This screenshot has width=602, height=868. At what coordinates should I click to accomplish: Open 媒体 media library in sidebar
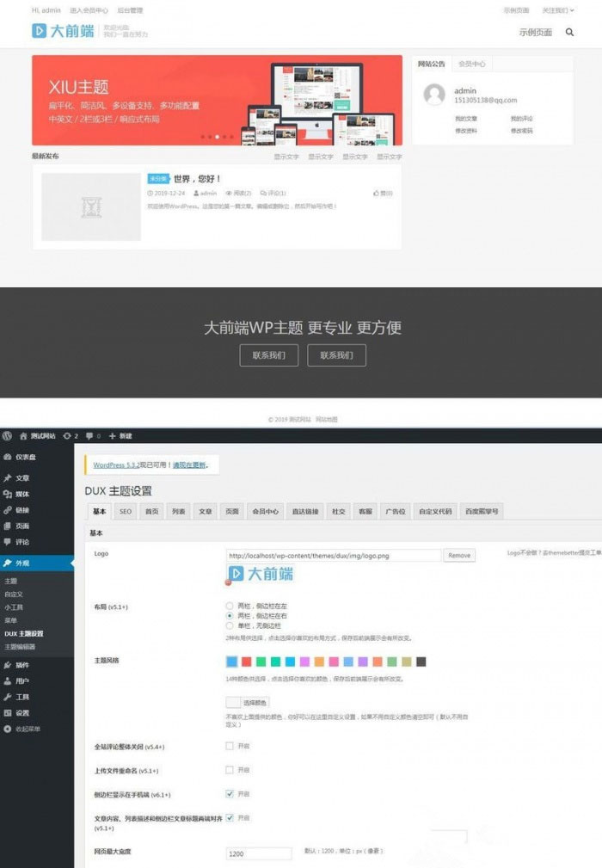click(21, 494)
